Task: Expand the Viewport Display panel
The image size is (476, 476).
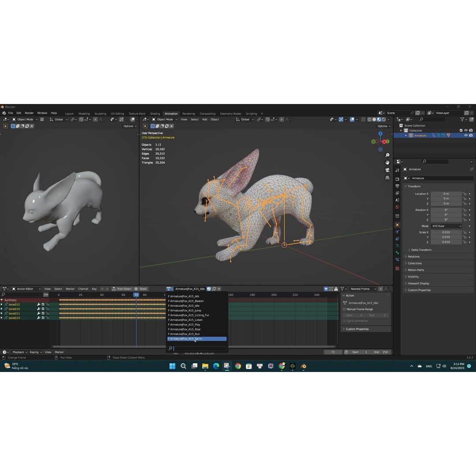Action: tap(418, 283)
